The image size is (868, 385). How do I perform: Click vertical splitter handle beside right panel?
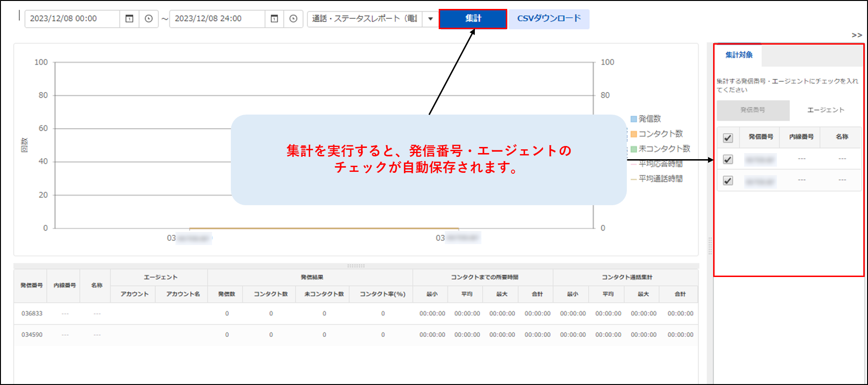tap(710, 246)
